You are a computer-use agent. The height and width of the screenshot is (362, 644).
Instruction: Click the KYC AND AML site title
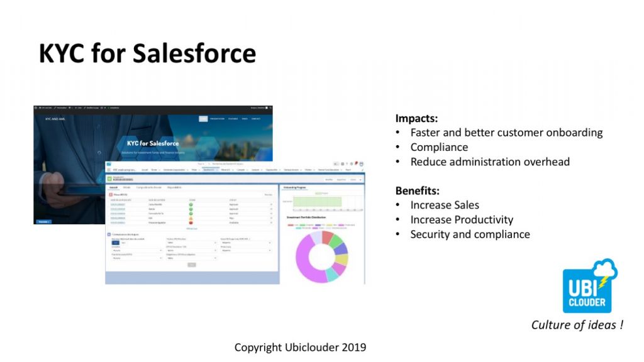pos(55,119)
